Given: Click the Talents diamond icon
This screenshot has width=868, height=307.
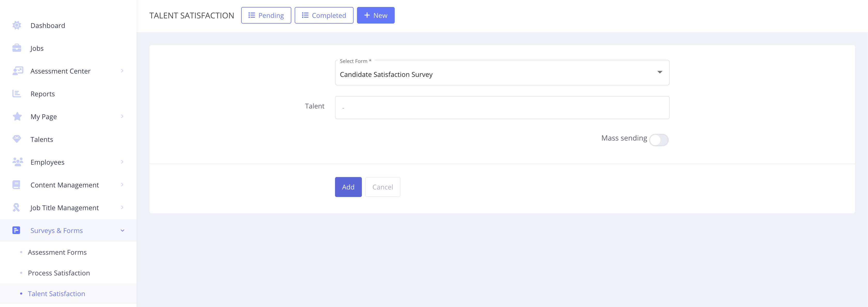Looking at the screenshot, I should 17,139.
